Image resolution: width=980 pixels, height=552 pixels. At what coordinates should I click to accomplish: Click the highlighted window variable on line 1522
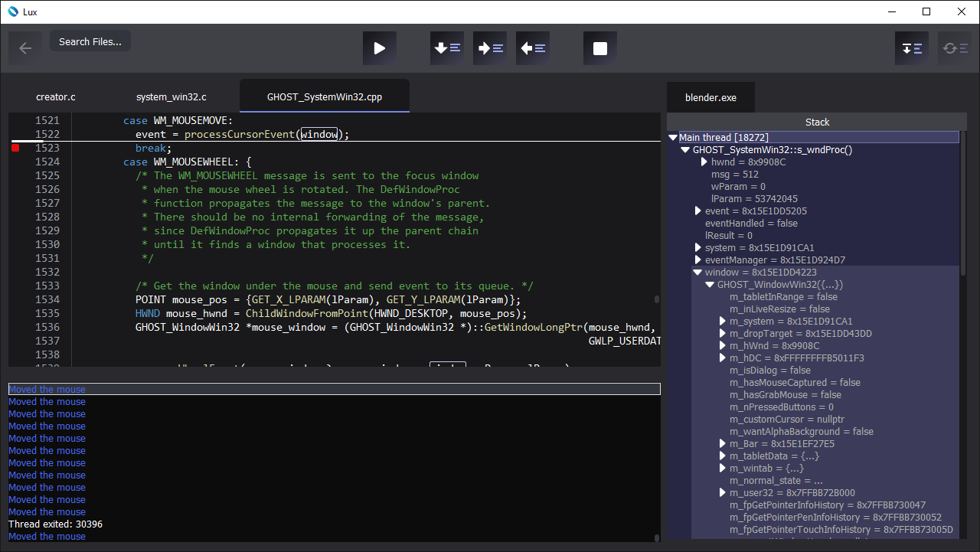coord(319,134)
